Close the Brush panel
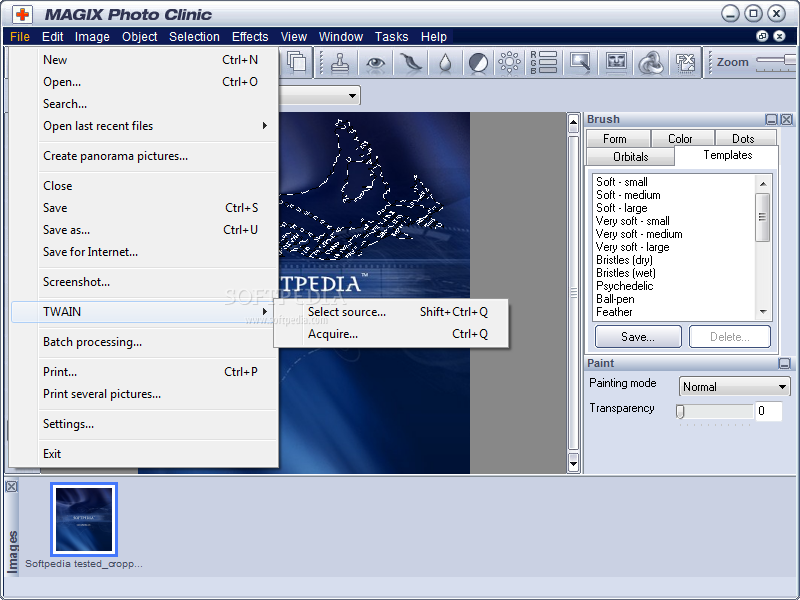The image size is (800, 600). pyautogui.click(x=786, y=119)
